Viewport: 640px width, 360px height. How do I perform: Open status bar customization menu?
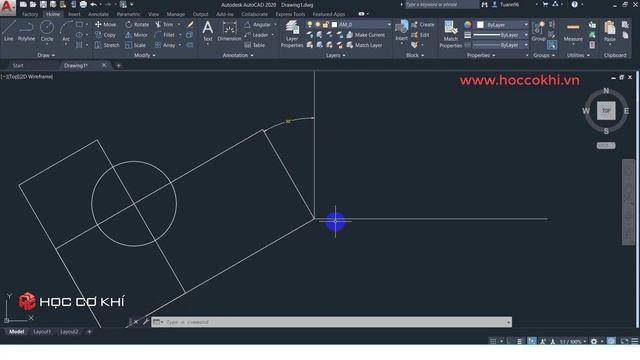[x=635, y=341]
